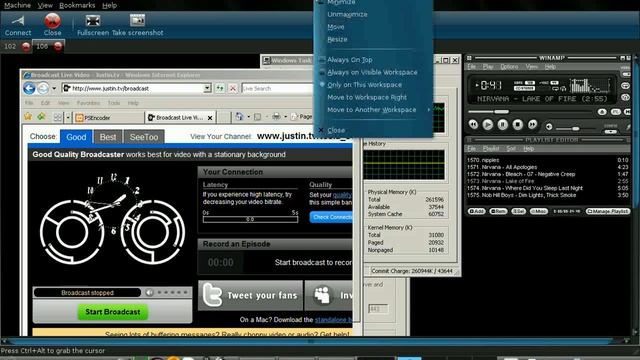Toggle Fullscreen in the viewer toolbar
The image size is (640, 360).
tap(93, 20)
